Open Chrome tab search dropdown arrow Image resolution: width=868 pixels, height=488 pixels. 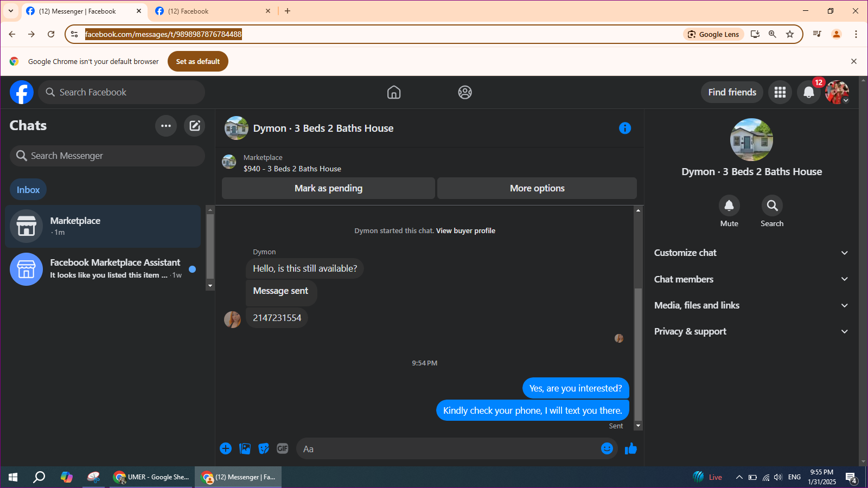point(11,11)
